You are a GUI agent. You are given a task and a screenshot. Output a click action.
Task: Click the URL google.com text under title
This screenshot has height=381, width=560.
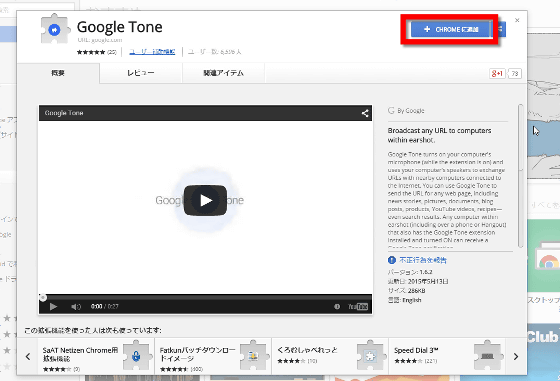(100, 40)
